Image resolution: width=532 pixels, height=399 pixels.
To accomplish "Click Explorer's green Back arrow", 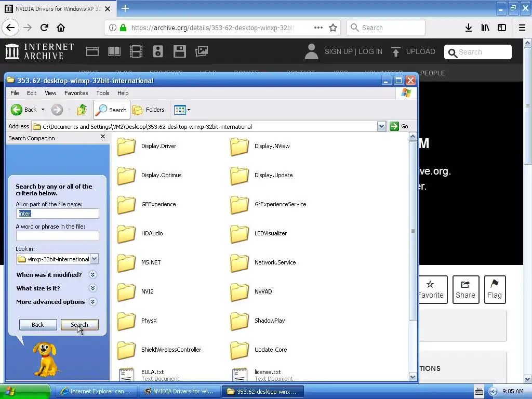I will (x=17, y=110).
